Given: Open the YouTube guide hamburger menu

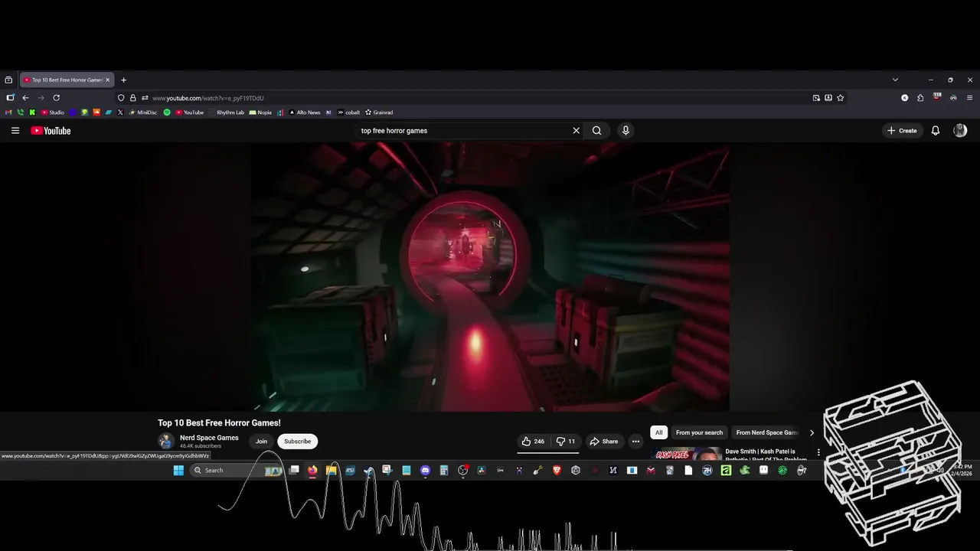Looking at the screenshot, I should point(15,131).
